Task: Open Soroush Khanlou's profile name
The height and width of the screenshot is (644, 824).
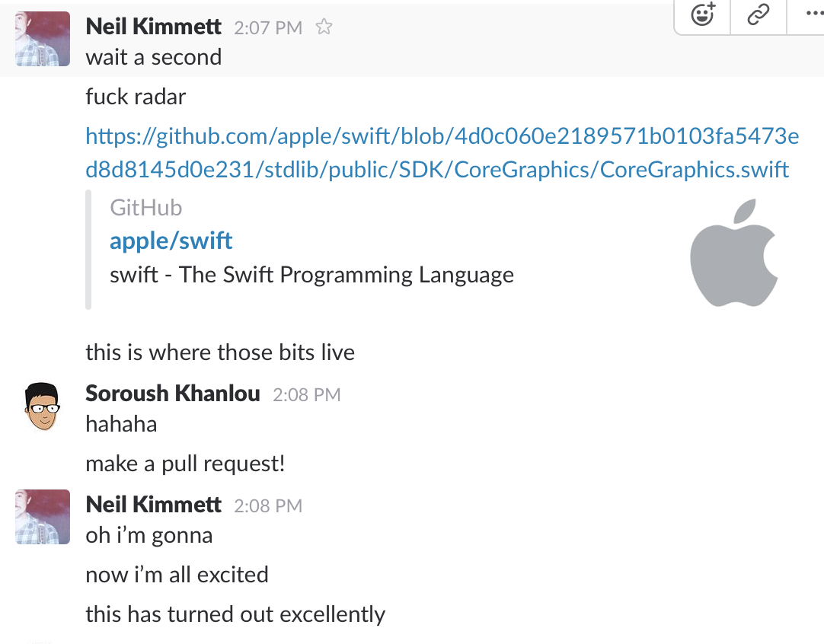Action: [173, 394]
